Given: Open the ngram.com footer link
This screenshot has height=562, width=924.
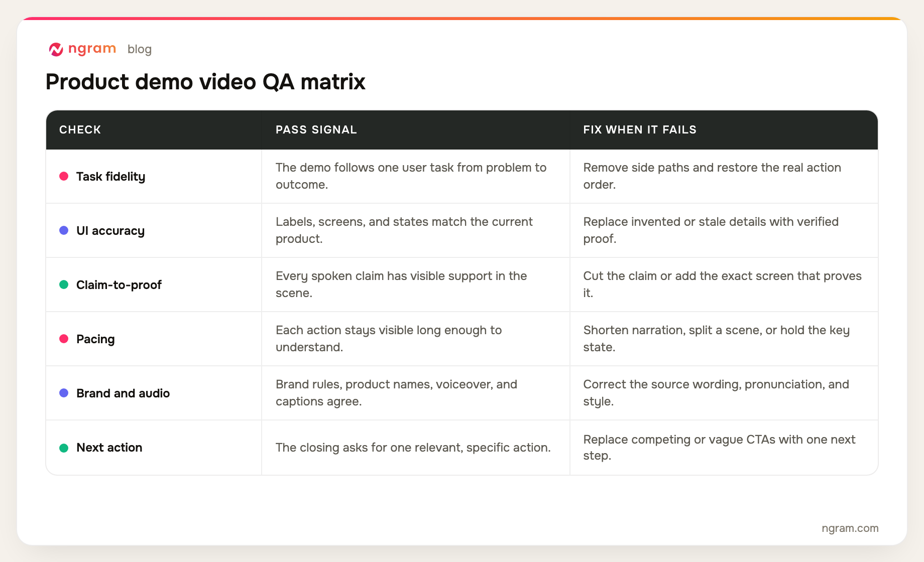Looking at the screenshot, I should (850, 528).
